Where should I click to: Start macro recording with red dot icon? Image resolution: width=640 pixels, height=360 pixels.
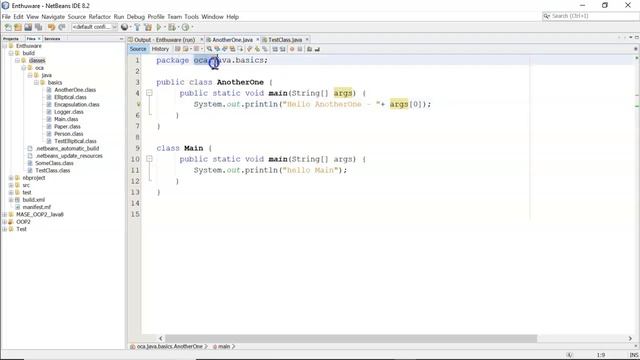(x=292, y=49)
